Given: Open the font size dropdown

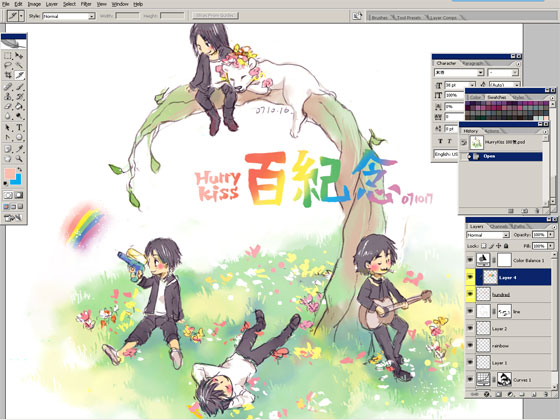Looking at the screenshot, I should point(472,85).
